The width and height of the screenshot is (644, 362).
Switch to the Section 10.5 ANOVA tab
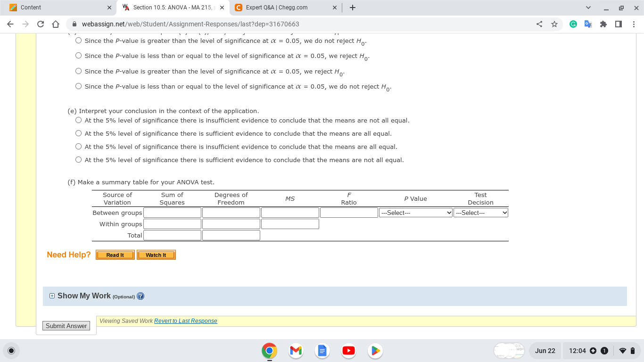pos(173,8)
